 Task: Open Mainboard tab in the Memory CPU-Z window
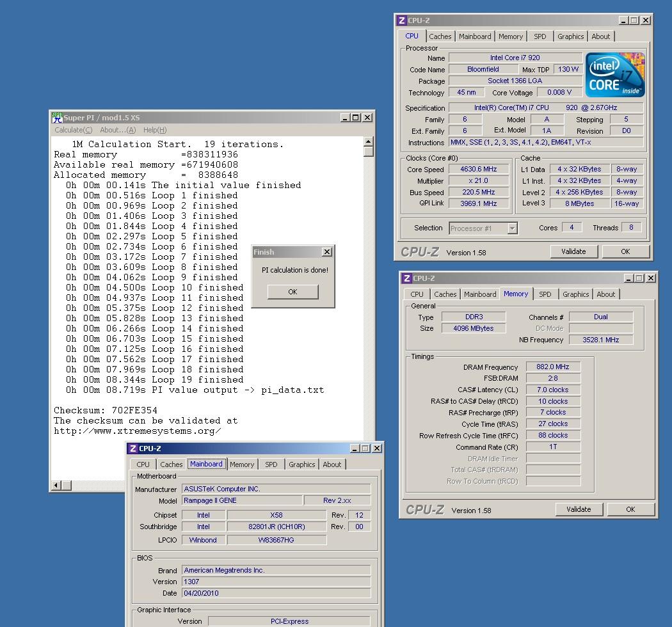point(480,294)
